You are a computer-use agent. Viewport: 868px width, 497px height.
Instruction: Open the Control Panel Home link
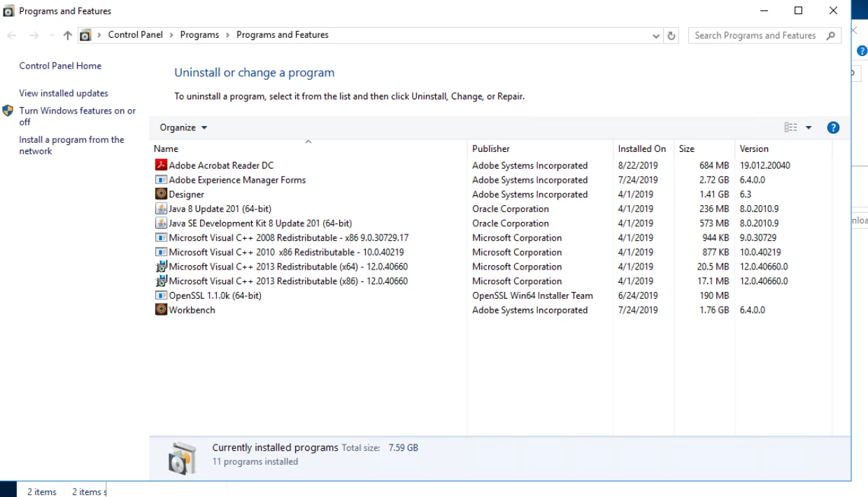pos(60,66)
